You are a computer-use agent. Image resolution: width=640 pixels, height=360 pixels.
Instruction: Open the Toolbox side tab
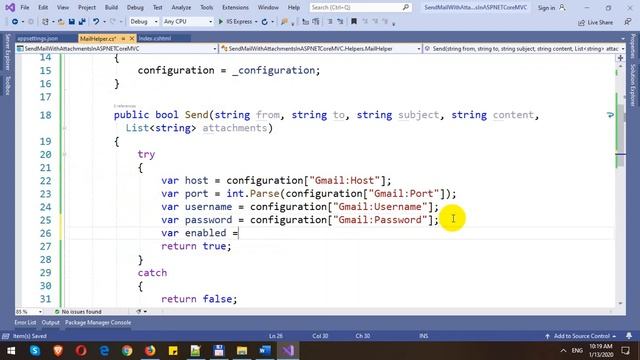pyautogui.click(x=7, y=85)
